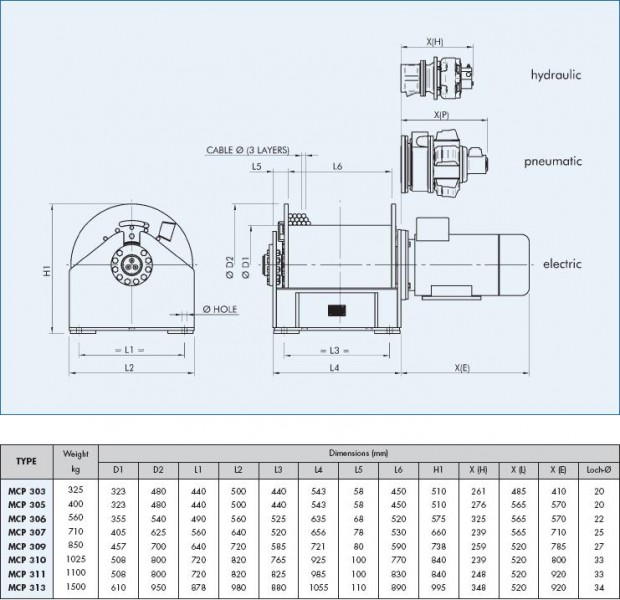Click the X(E) dimension label under electric motor
620x600 pixels.
coord(462,368)
